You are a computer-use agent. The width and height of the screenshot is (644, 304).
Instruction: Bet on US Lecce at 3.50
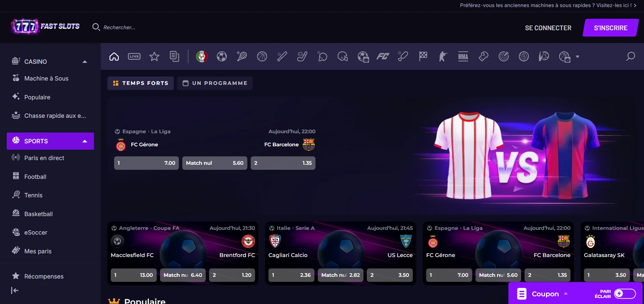point(390,275)
